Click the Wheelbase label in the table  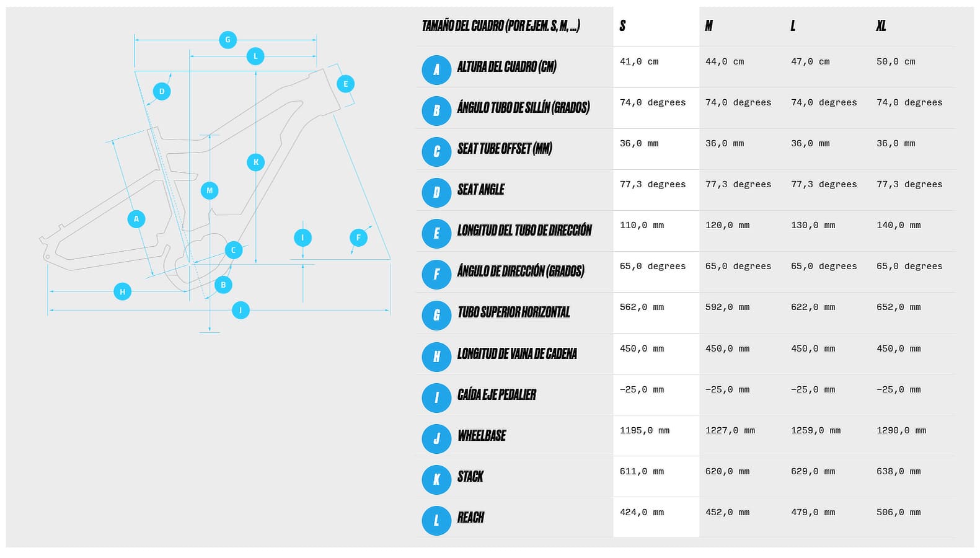[x=482, y=436]
